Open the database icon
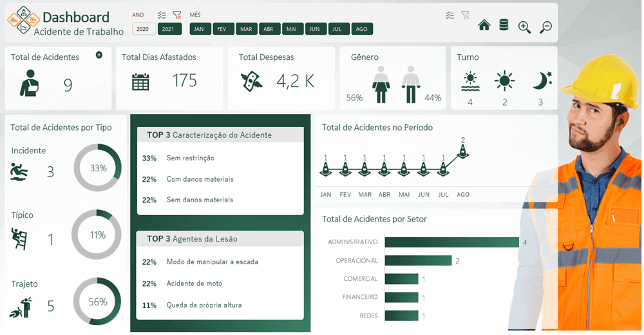644x335 pixels. 504,24
